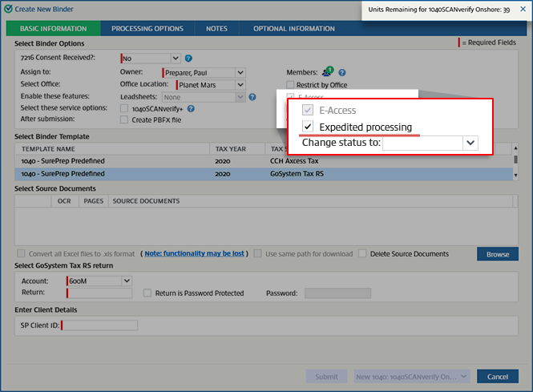This screenshot has height=392, width=533.
Task: Select the GoSystem Tax RS template row
Action: coord(264,174)
